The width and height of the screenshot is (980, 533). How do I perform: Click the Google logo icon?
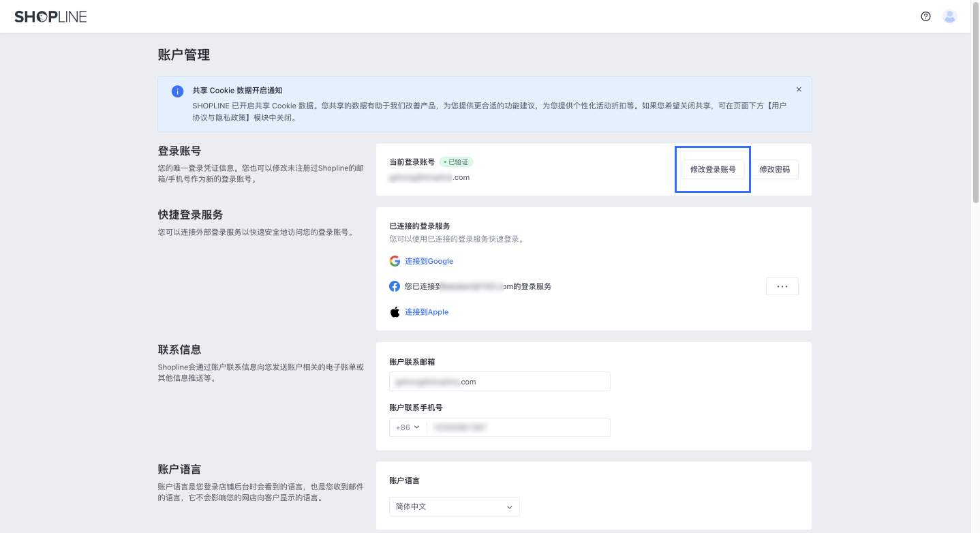[x=395, y=261]
